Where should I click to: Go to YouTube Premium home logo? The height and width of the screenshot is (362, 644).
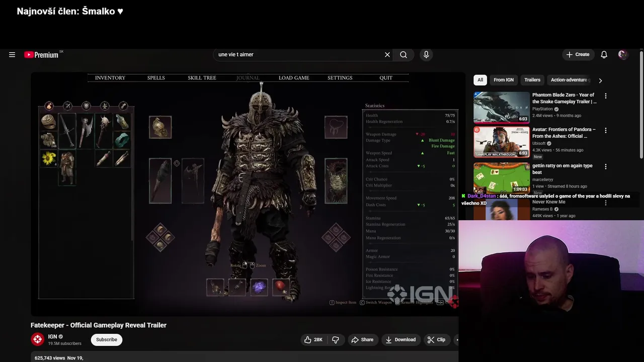pos(41,55)
